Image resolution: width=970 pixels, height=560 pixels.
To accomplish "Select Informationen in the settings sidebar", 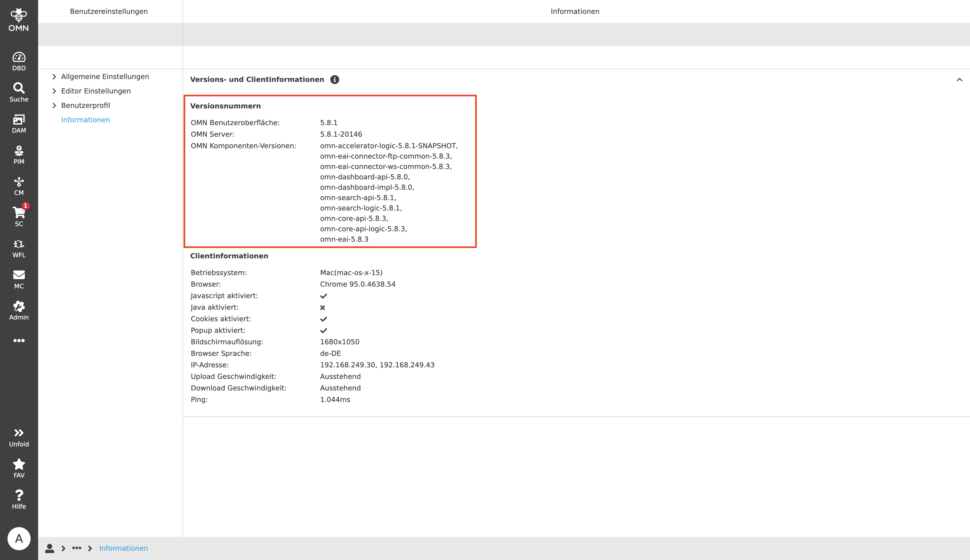I will click(x=85, y=120).
